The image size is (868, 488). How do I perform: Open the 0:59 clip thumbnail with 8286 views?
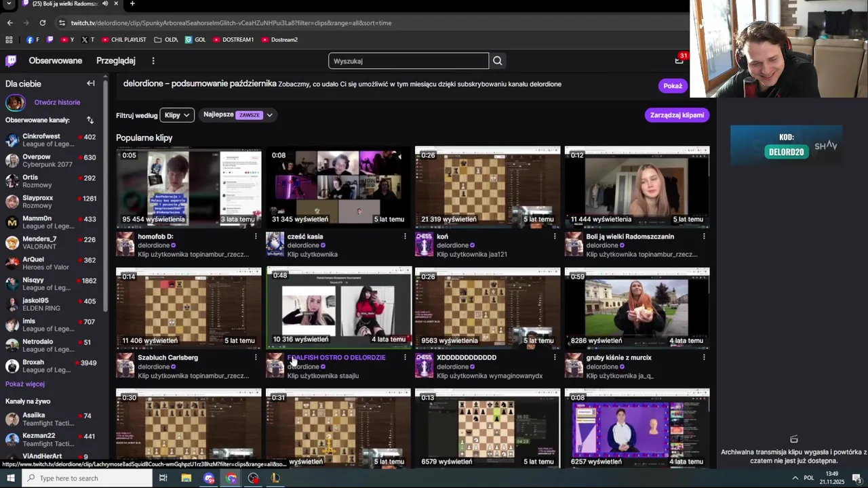point(637,308)
